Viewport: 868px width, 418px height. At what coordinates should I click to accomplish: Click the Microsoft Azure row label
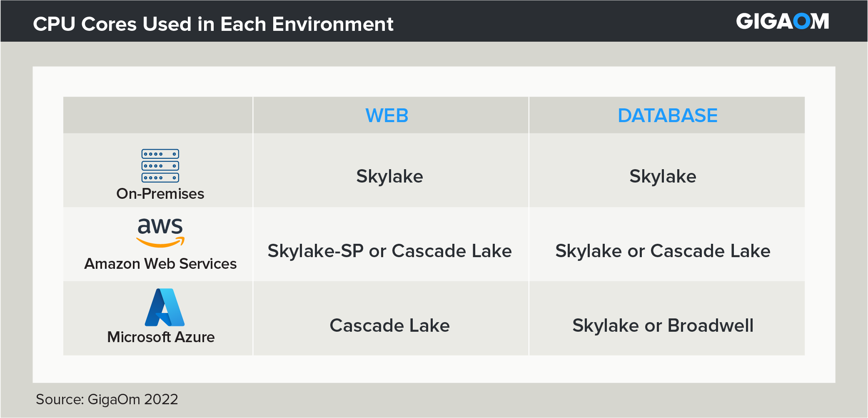click(161, 337)
